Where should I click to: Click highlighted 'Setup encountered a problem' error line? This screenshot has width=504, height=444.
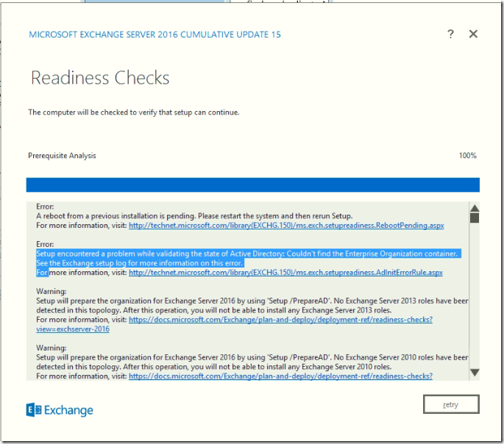click(x=247, y=254)
